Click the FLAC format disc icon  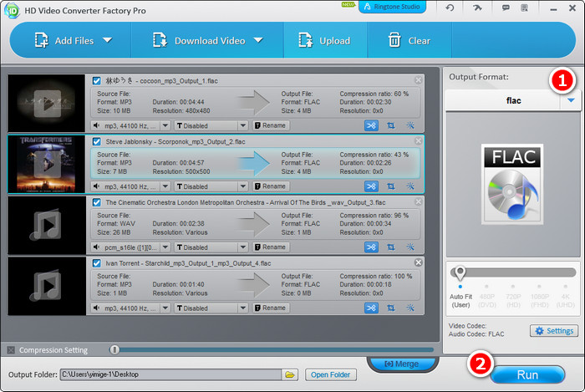(x=511, y=184)
